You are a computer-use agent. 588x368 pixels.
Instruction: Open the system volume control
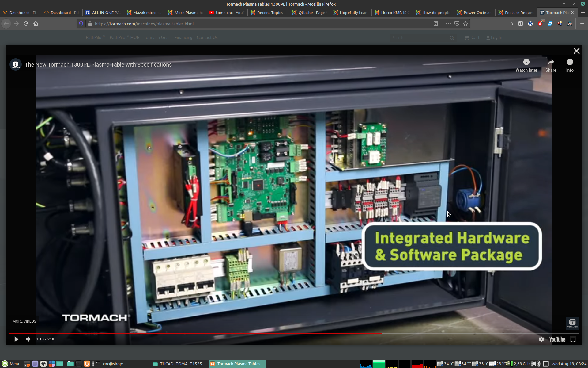536,364
